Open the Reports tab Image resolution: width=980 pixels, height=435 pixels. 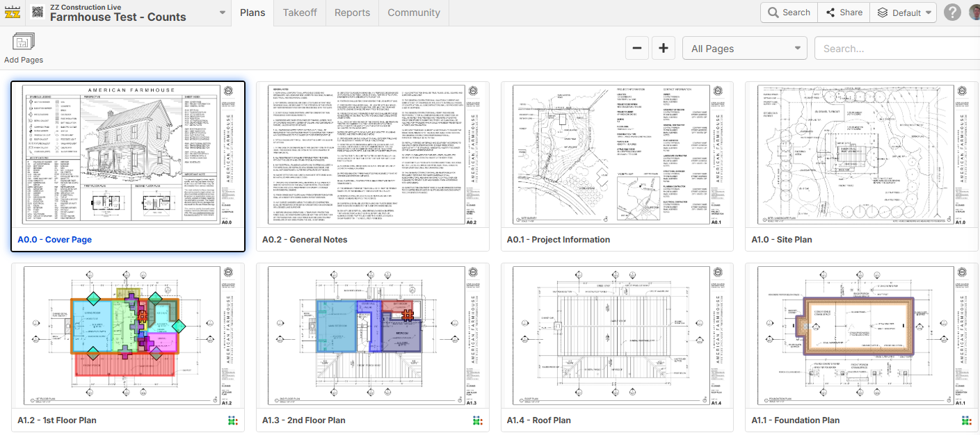click(x=352, y=13)
